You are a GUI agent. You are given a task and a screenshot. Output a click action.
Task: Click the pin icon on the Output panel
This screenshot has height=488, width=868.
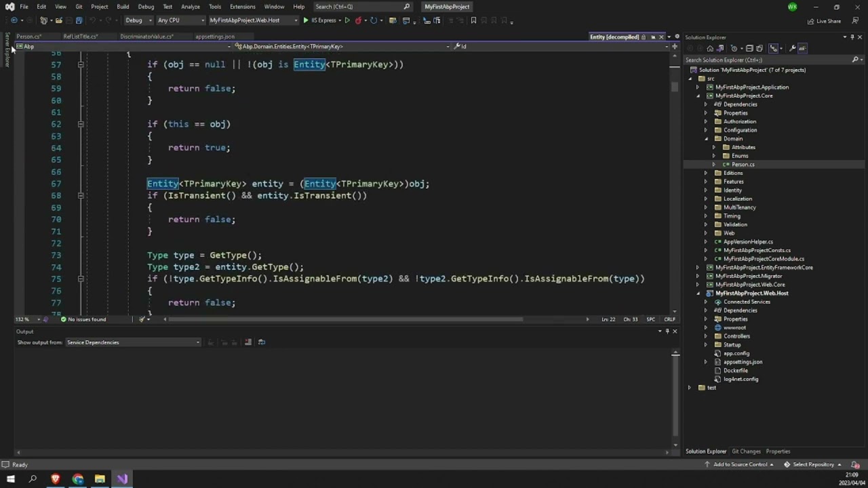click(x=667, y=331)
